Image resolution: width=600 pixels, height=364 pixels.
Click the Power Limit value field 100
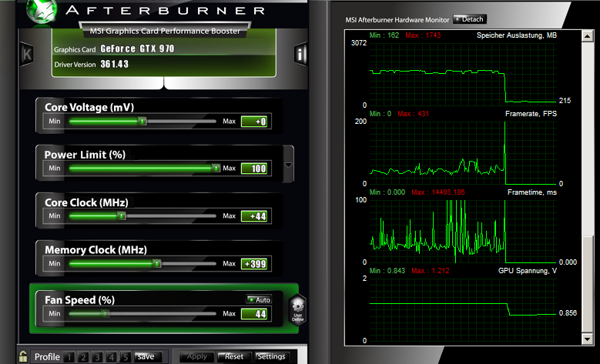[x=254, y=169]
